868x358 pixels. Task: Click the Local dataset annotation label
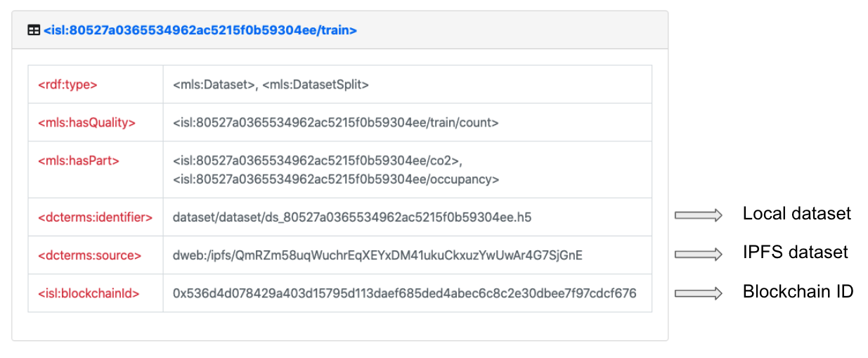(796, 214)
